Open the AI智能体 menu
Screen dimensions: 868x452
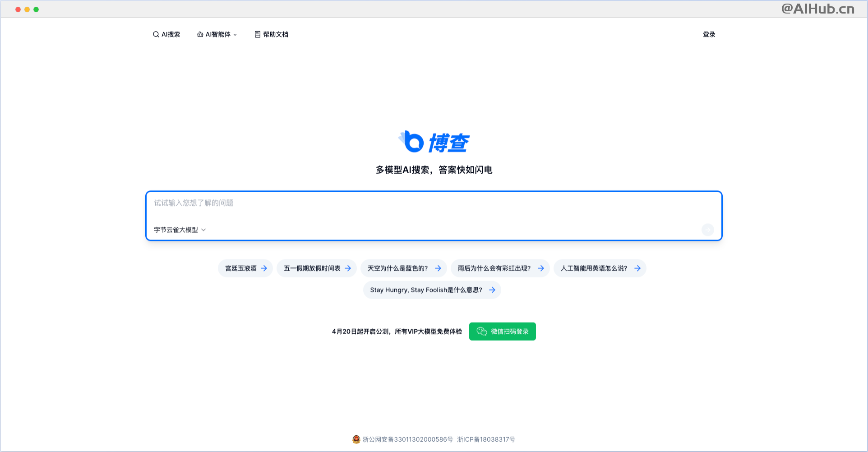(217, 34)
